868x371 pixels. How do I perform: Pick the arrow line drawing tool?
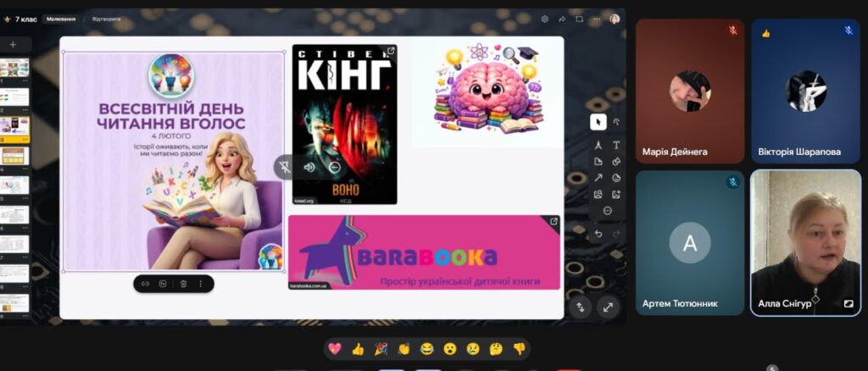[x=598, y=178]
